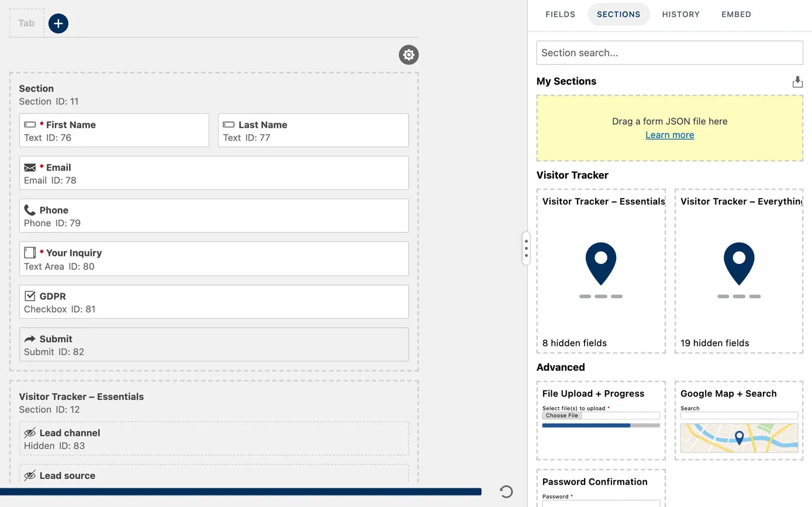Click the panel divider handle dots
The image size is (812, 507).
526,248
